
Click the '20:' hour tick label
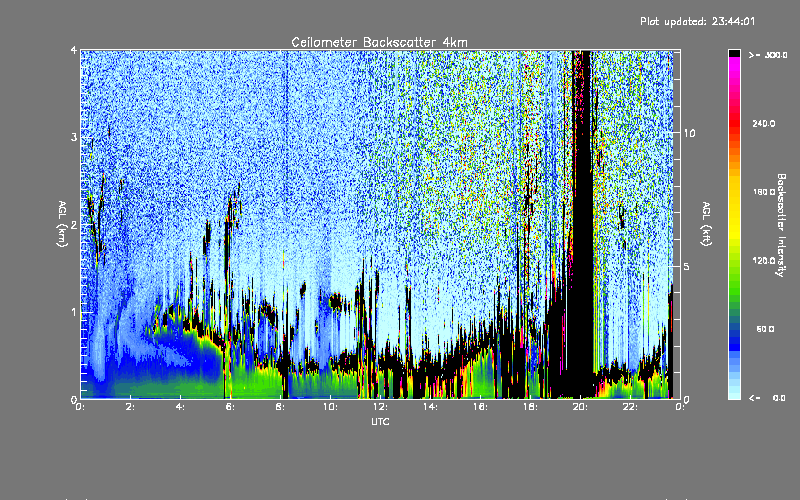580,407
